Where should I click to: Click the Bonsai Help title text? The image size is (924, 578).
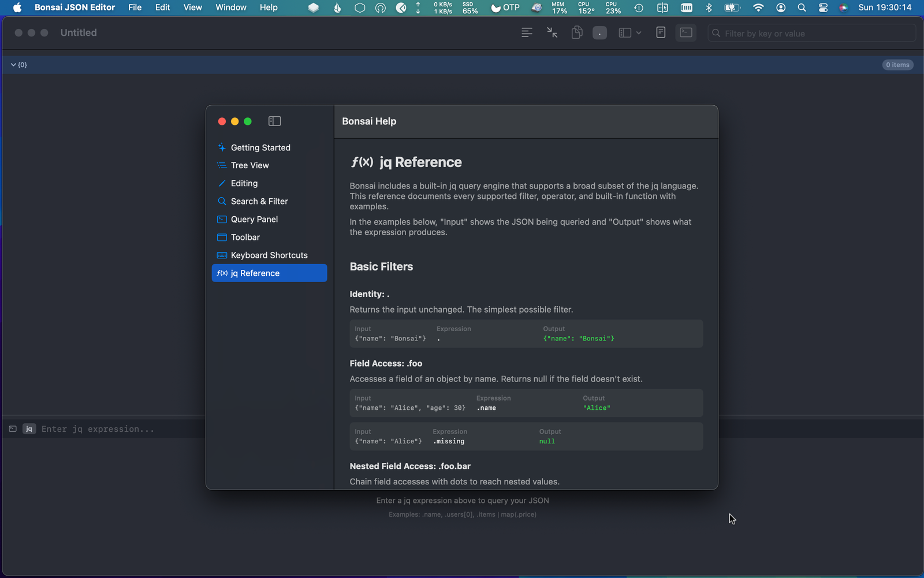[x=369, y=121]
